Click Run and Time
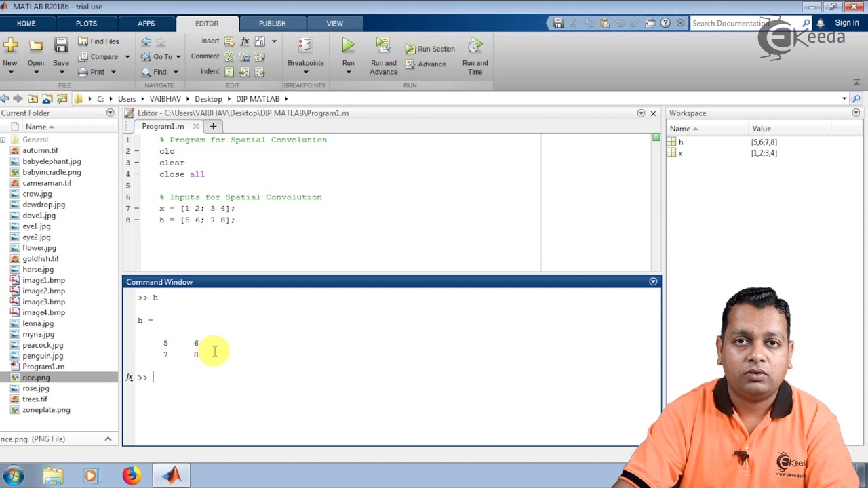Viewport: 868px width, 488px height. (x=475, y=56)
